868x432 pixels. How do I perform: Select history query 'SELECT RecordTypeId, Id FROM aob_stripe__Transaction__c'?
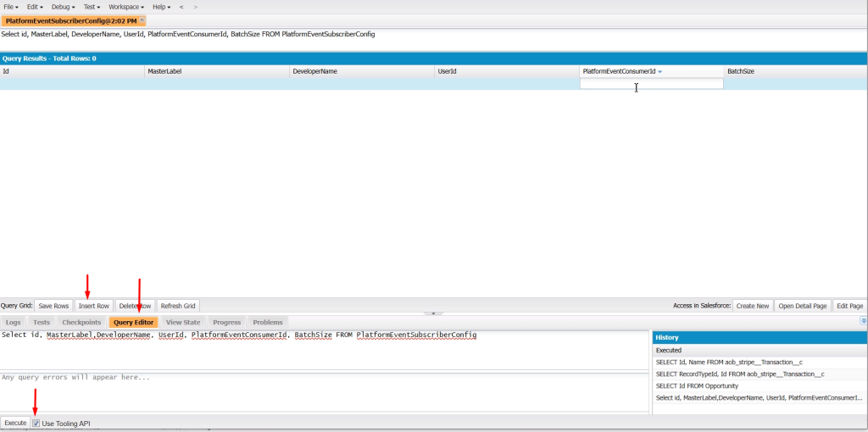pos(759,374)
